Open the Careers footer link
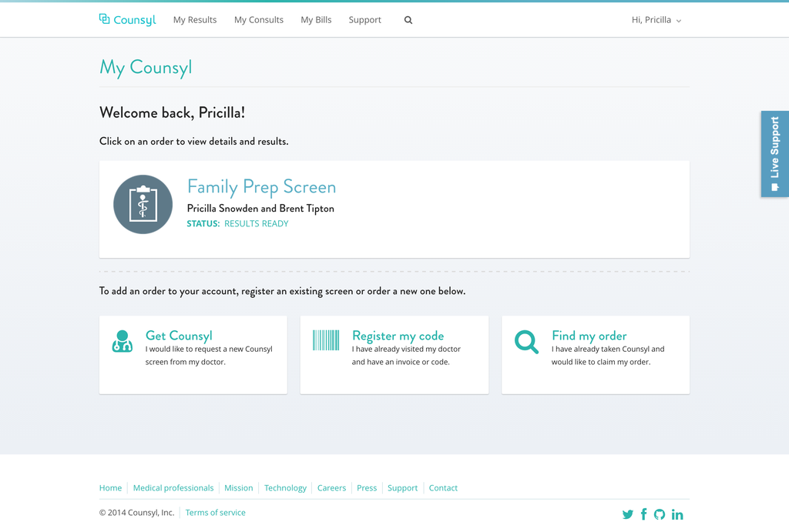The image size is (789, 532). point(331,488)
